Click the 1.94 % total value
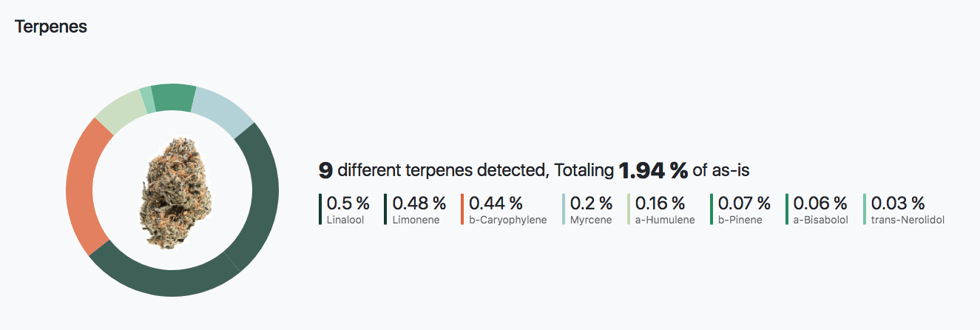The width and height of the screenshot is (980, 330). (653, 171)
